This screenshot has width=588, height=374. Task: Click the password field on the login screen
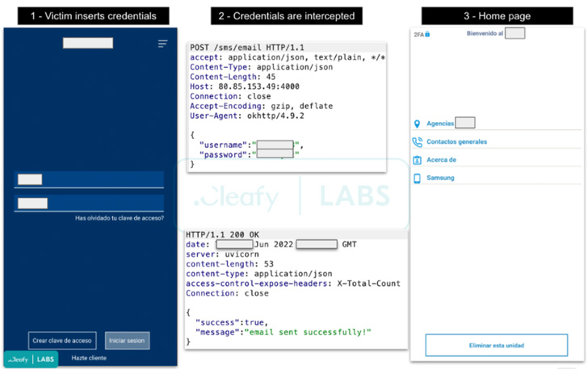[89, 204]
